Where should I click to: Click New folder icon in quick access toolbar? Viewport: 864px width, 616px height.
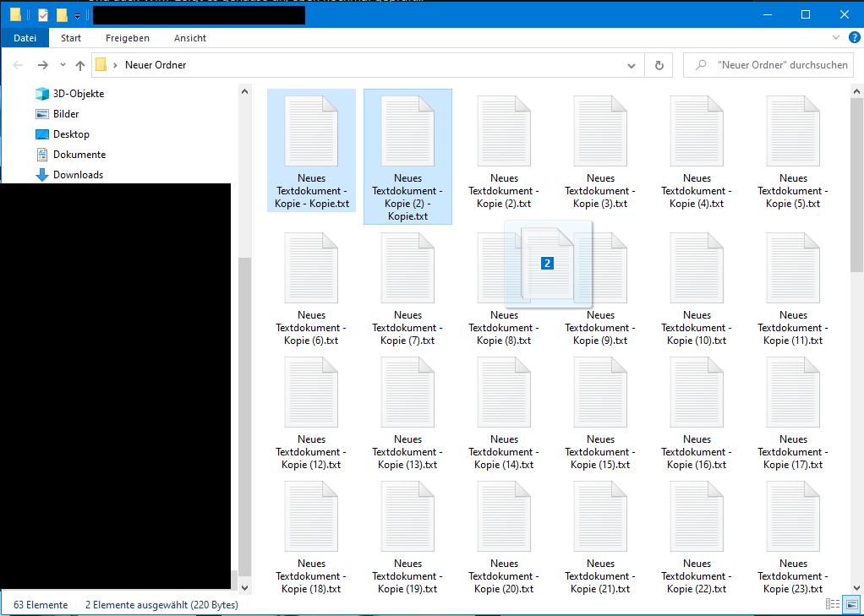click(62, 15)
